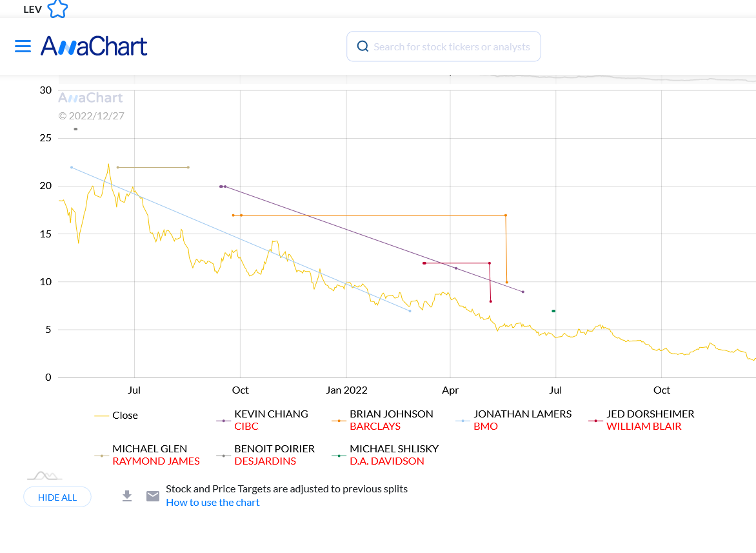This screenshot has width=756, height=553.
Task: Toggle Benoit Poirier series visibility
Action: pos(274,448)
